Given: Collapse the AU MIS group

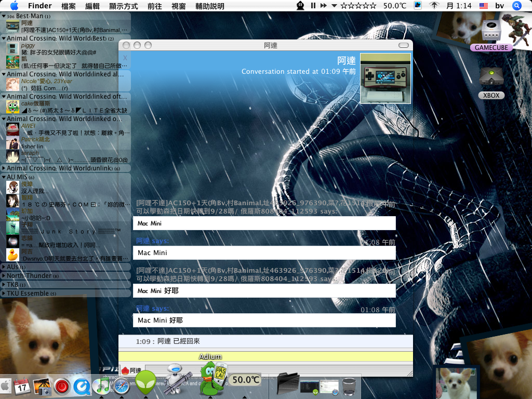Looking at the screenshot, I should coord(4,177).
